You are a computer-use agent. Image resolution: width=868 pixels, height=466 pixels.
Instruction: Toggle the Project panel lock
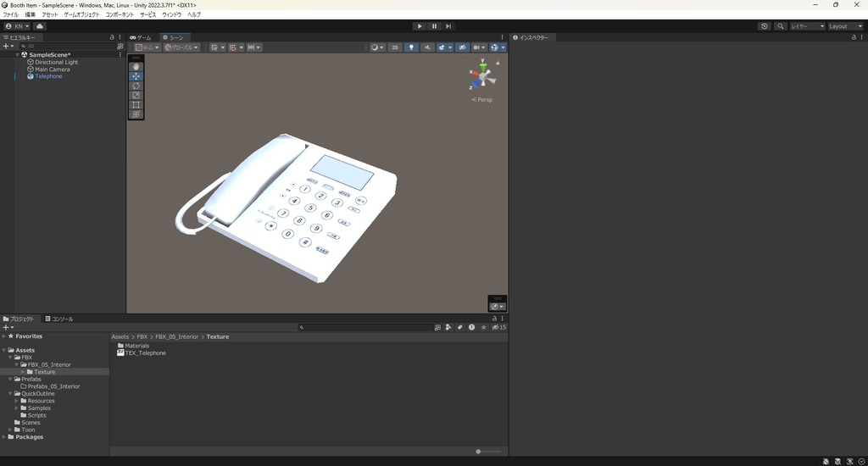pos(494,319)
